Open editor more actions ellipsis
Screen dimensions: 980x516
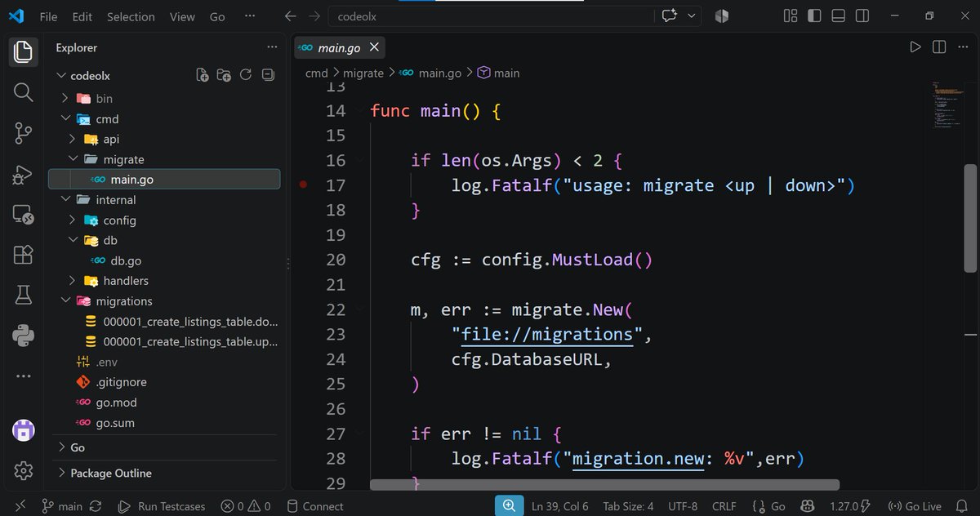963,47
